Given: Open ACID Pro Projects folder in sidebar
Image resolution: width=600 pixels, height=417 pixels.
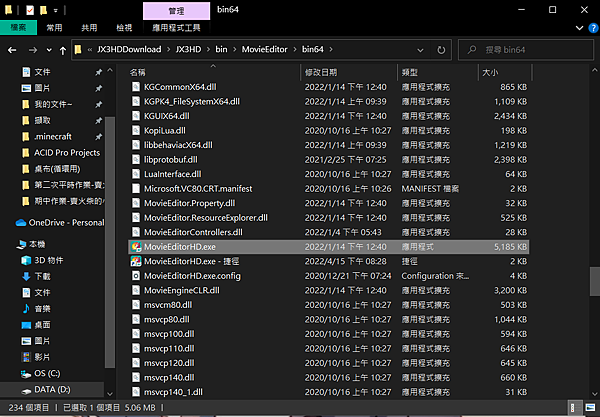Looking at the screenshot, I should click(x=67, y=153).
